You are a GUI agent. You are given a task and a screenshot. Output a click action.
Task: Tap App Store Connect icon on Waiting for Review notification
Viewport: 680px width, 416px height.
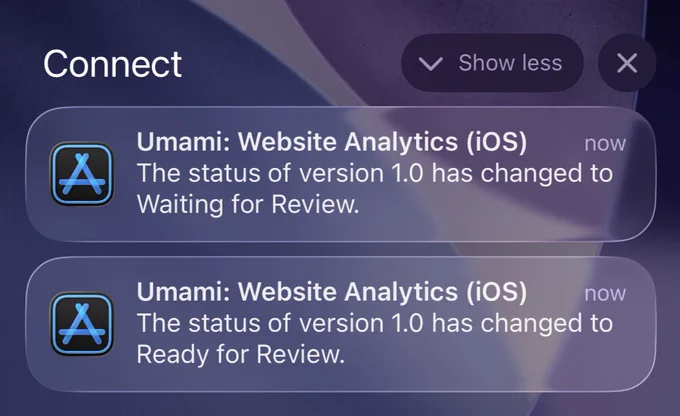click(82, 174)
